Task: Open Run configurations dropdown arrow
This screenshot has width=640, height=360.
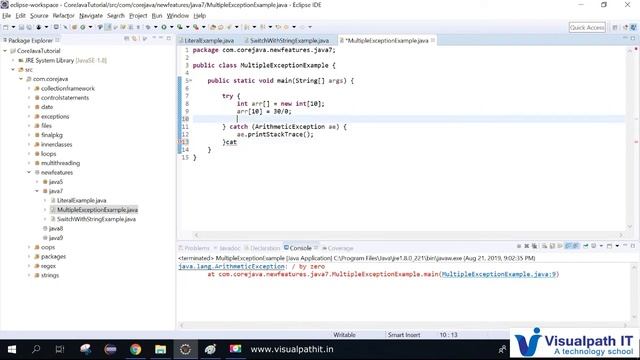Action: tap(171, 27)
